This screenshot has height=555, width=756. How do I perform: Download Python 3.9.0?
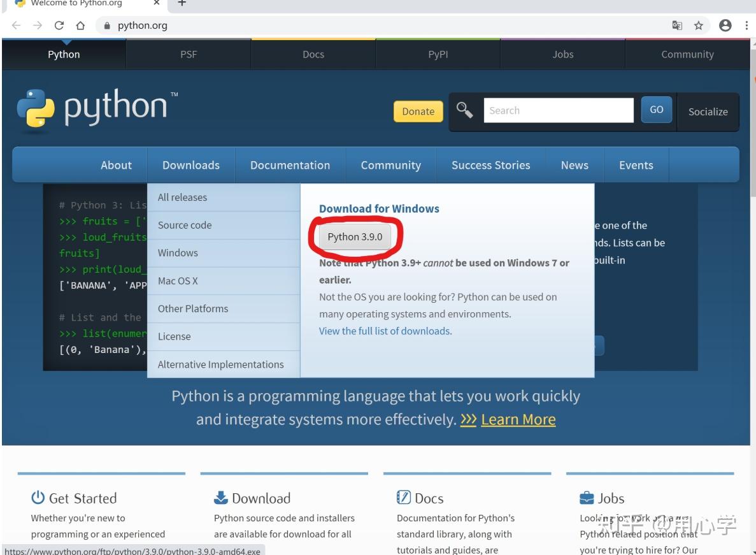coord(355,236)
